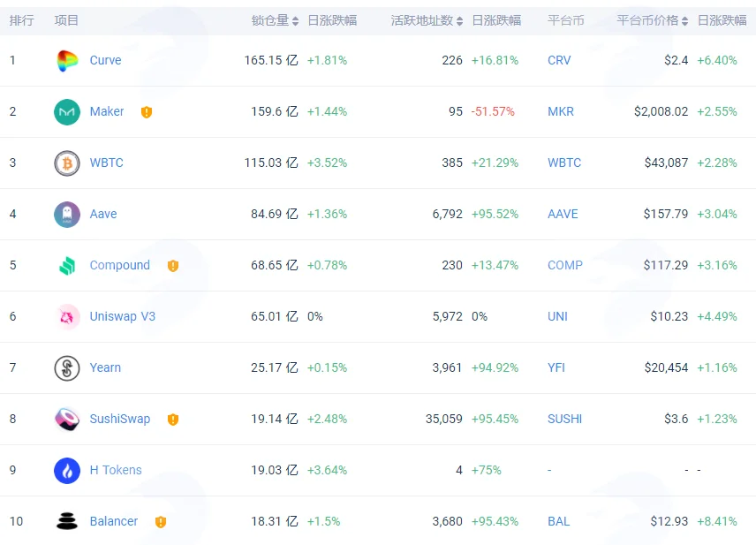Click the Uniswap V3 unicorn logo

tap(67, 317)
